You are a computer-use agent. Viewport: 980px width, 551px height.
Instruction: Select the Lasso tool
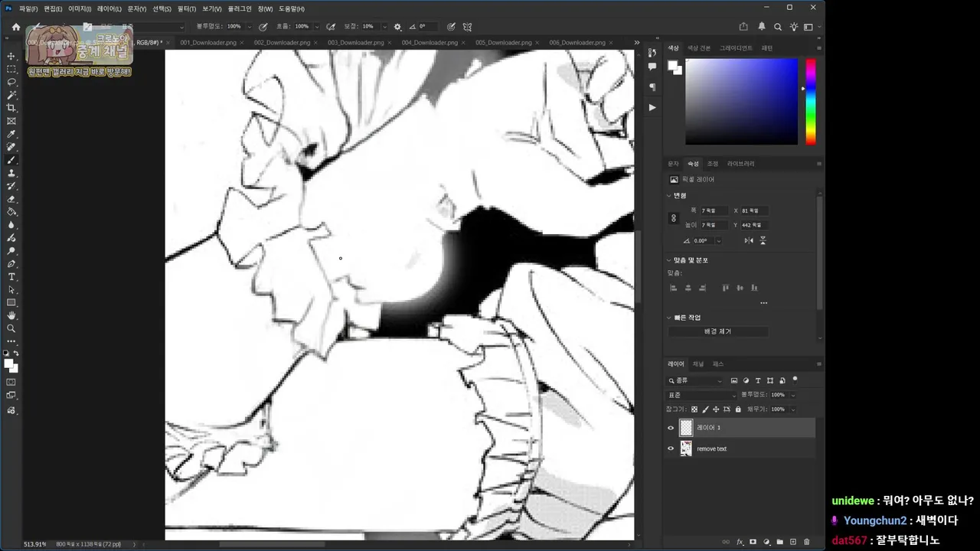tap(11, 82)
